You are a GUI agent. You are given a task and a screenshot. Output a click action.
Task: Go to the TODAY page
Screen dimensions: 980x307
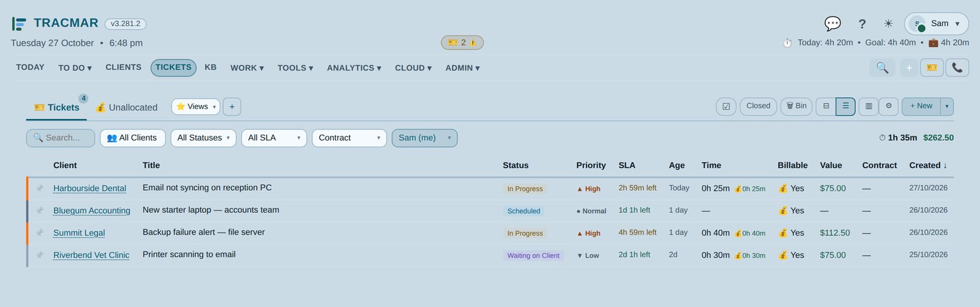[30, 67]
